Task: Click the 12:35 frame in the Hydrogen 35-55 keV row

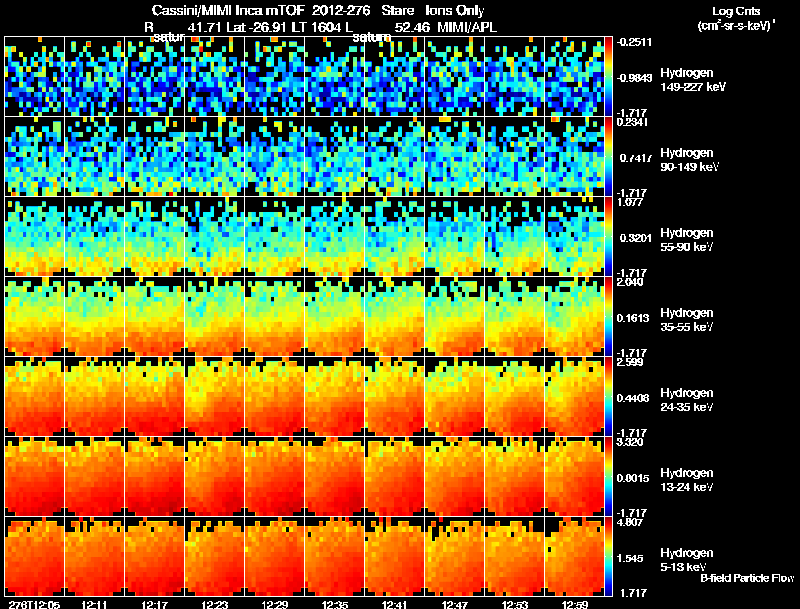Action: (335, 317)
